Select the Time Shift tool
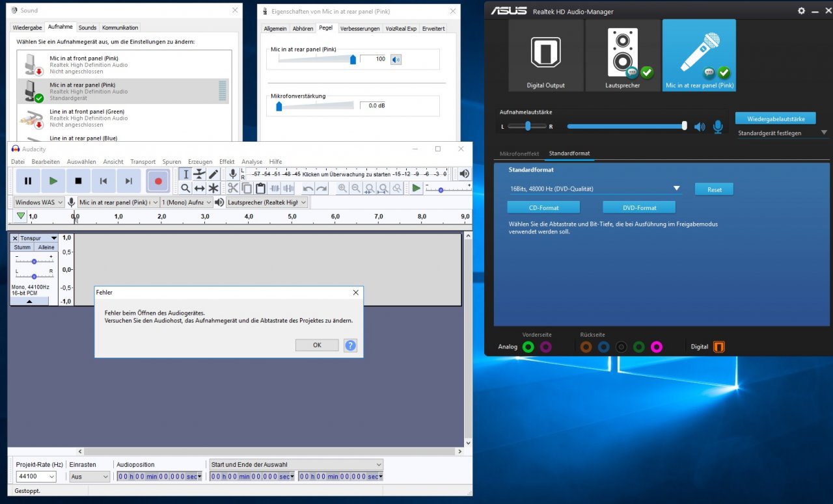The image size is (833, 504). 199,188
